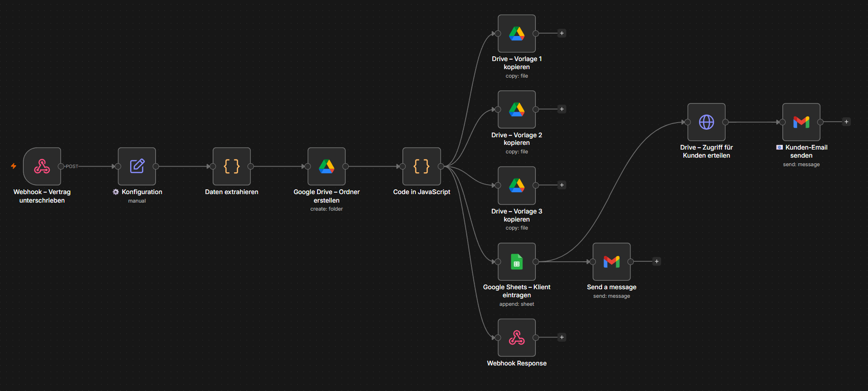
Task: Select the Send a message Gmail node
Action: coord(611,262)
